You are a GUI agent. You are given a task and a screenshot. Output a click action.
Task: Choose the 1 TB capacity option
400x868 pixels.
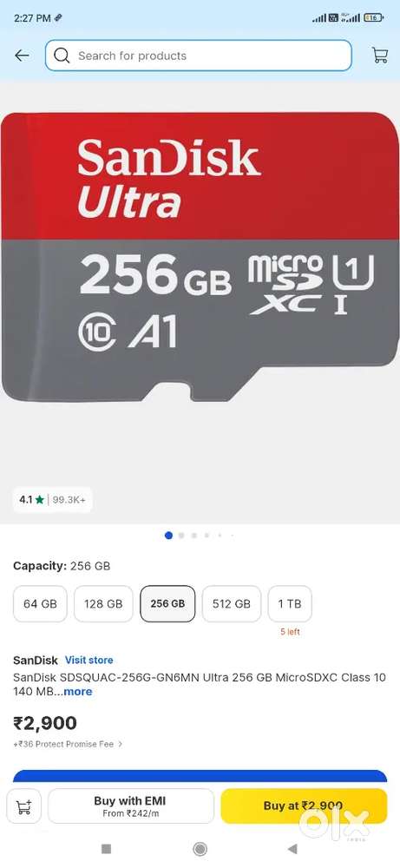290,604
